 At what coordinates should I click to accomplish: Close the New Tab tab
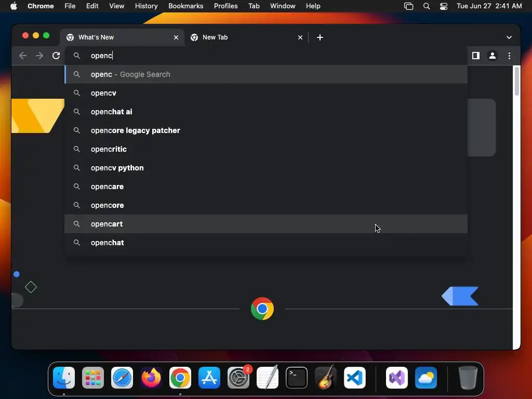pyautogui.click(x=300, y=37)
